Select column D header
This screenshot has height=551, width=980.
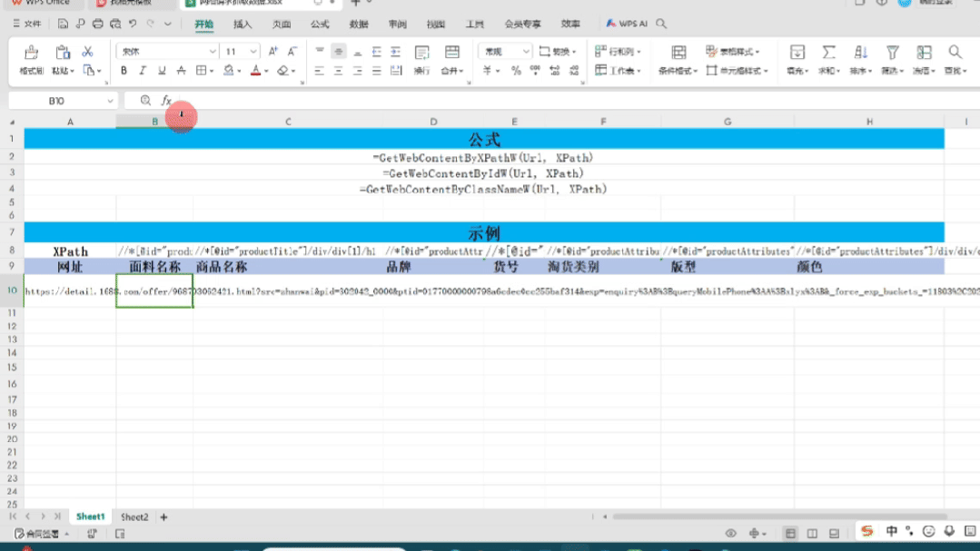433,122
